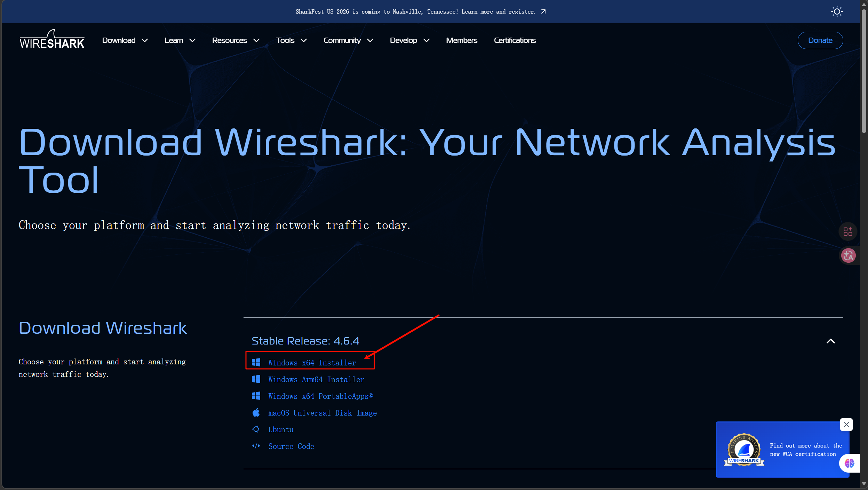The image size is (868, 490).
Task: Close the WCA certification popup
Action: click(846, 425)
